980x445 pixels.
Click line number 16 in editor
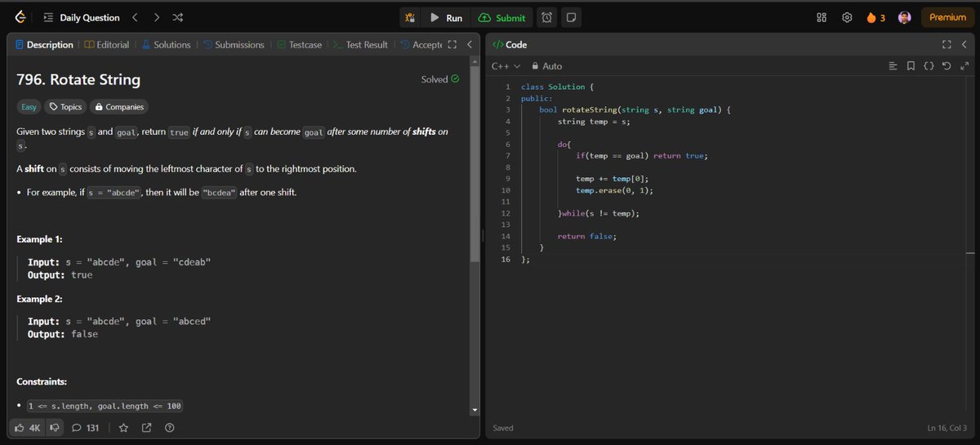506,259
